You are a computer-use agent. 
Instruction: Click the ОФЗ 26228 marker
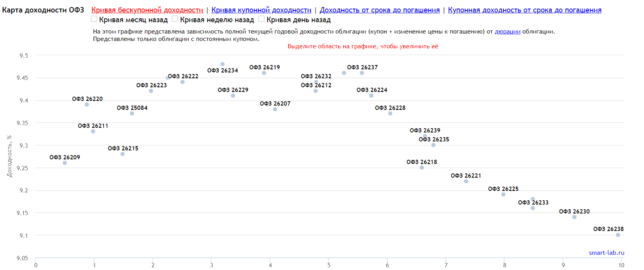(x=390, y=113)
